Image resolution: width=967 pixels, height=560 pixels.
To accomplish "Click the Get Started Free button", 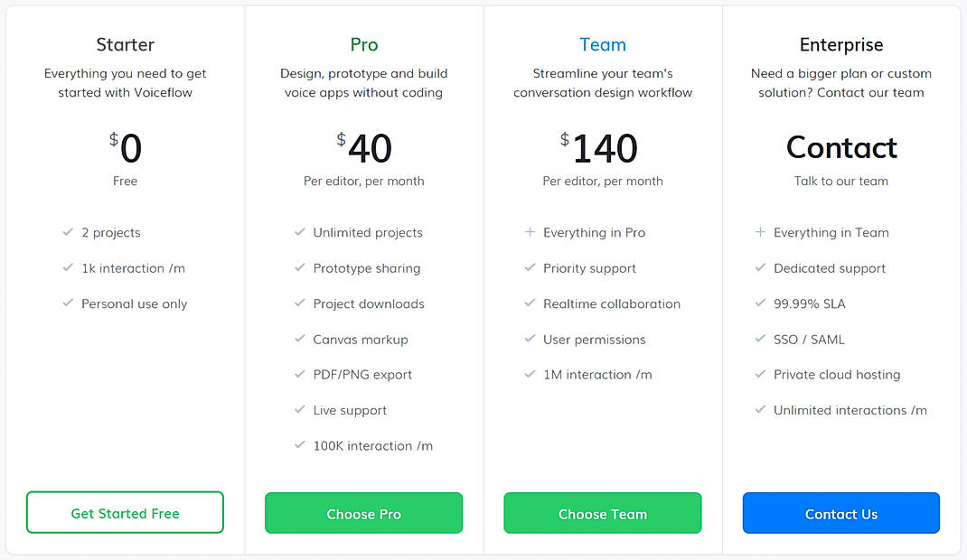I will click(125, 512).
